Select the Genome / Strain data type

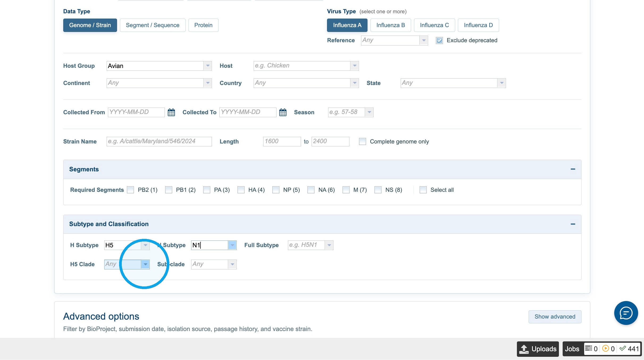click(90, 25)
